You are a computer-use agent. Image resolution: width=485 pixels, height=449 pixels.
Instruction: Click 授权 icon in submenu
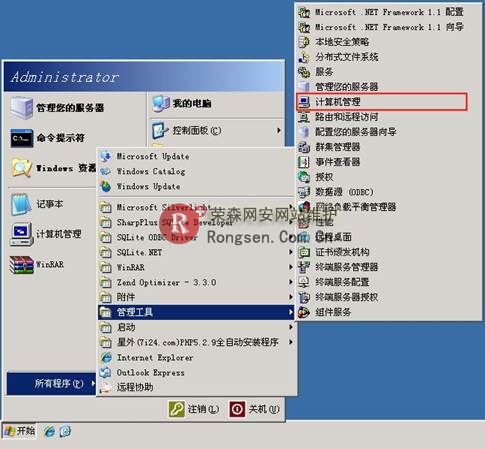(304, 177)
